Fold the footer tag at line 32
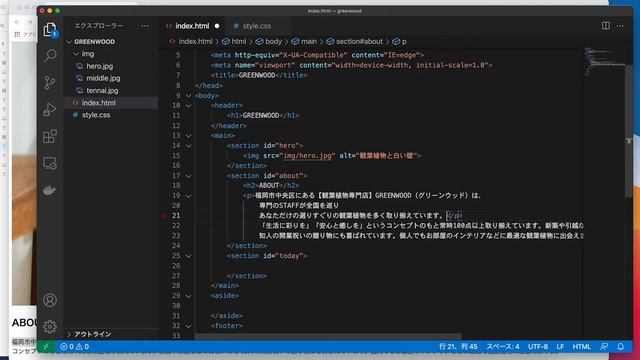This screenshot has height=360, width=640. coord(189,326)
